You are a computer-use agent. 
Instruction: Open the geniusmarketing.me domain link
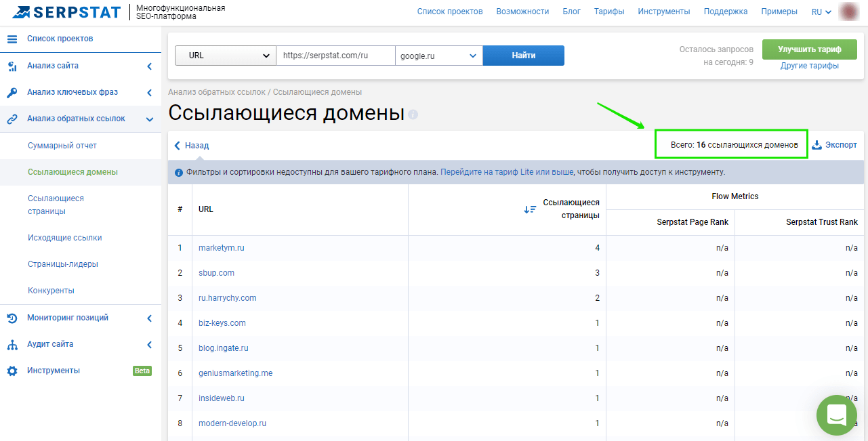pyautogui.click(x=235, y=373)
